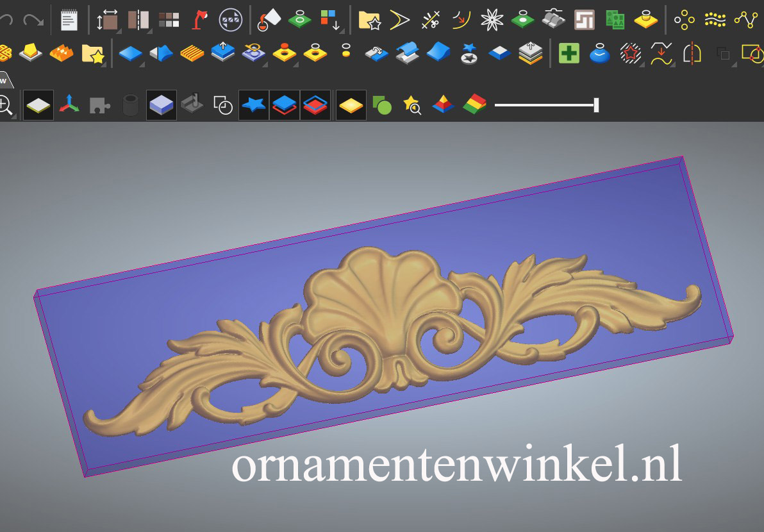Select the red star with hatching icon
This screenshot has height=532, width=764.
coord(631,53)
